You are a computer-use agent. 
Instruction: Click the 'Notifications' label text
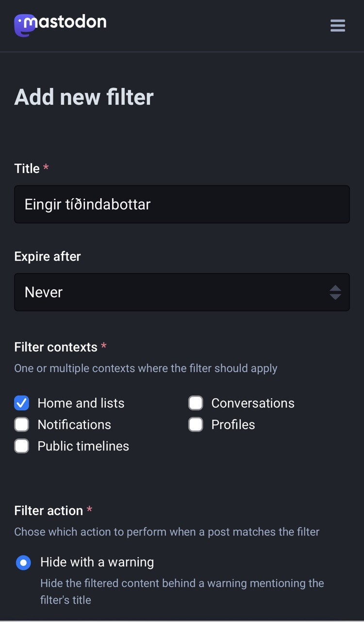tap(74, 425)
